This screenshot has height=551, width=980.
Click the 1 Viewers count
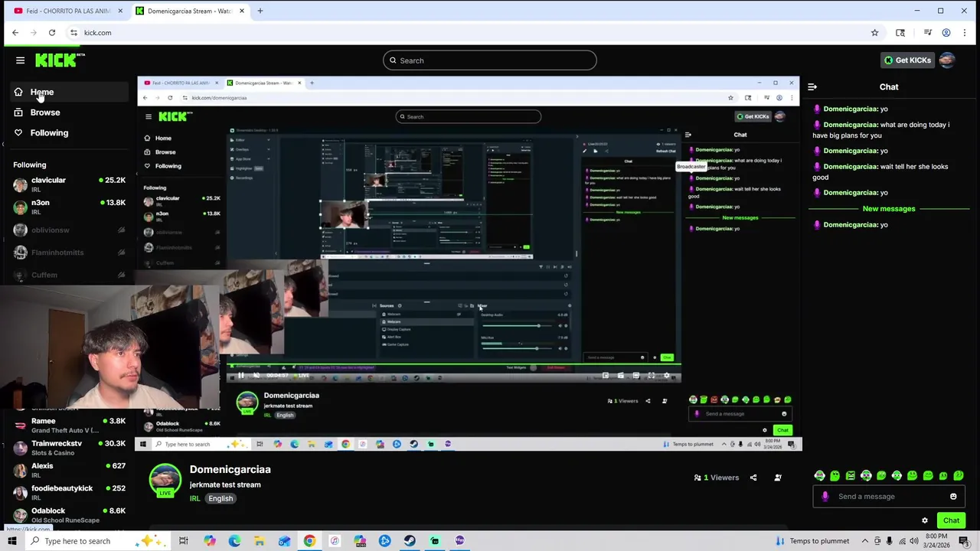click(x=717, y=478)
